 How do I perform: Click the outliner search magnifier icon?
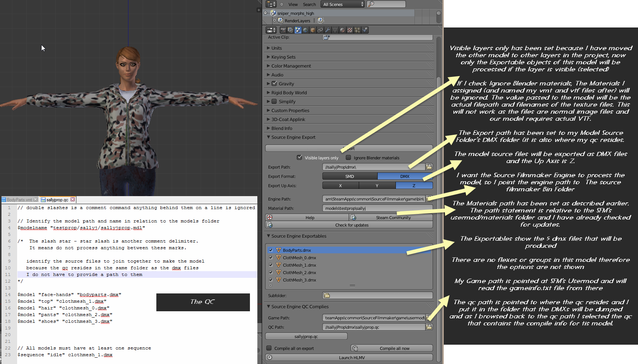(371, 4)
